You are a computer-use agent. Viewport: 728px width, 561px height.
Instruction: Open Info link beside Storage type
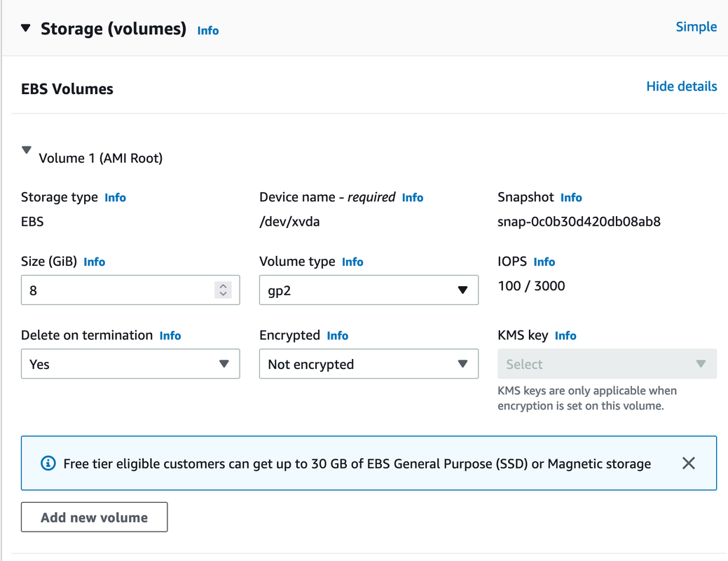coord(115,198)
